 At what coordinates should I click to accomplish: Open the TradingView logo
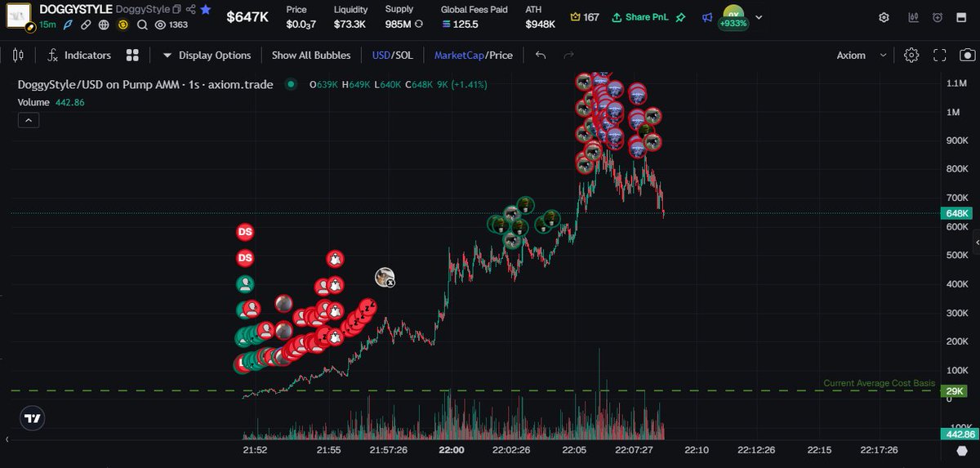tap(32, 418)
